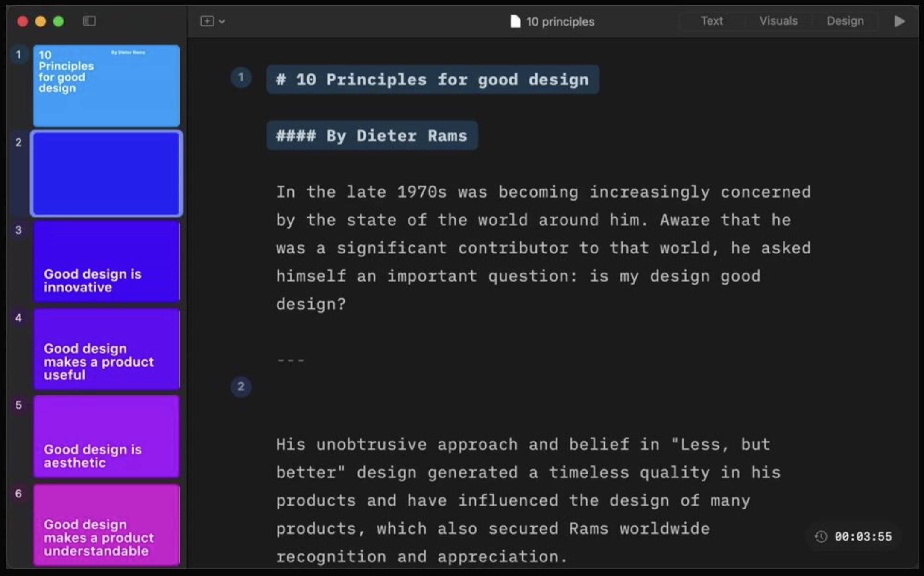Click the 00:03:55 duration readout

tap(863, 536)
